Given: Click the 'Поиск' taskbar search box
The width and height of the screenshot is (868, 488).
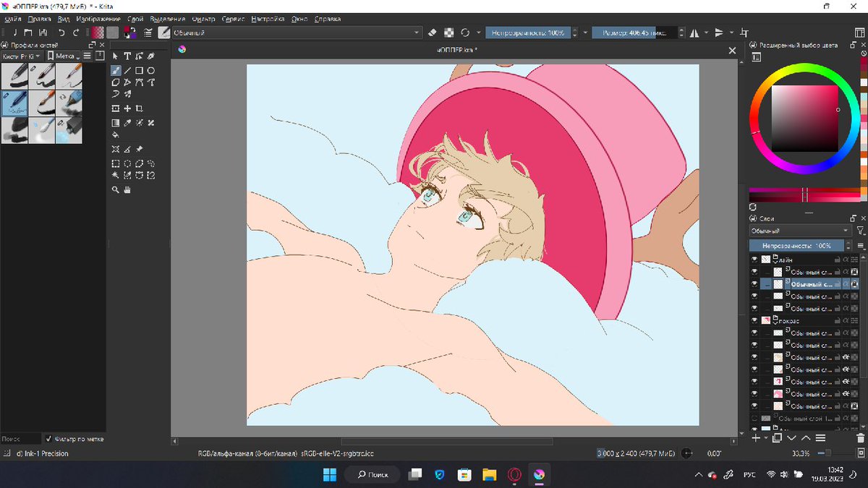Looking at the screenshot, I should [x=373, y=474].
